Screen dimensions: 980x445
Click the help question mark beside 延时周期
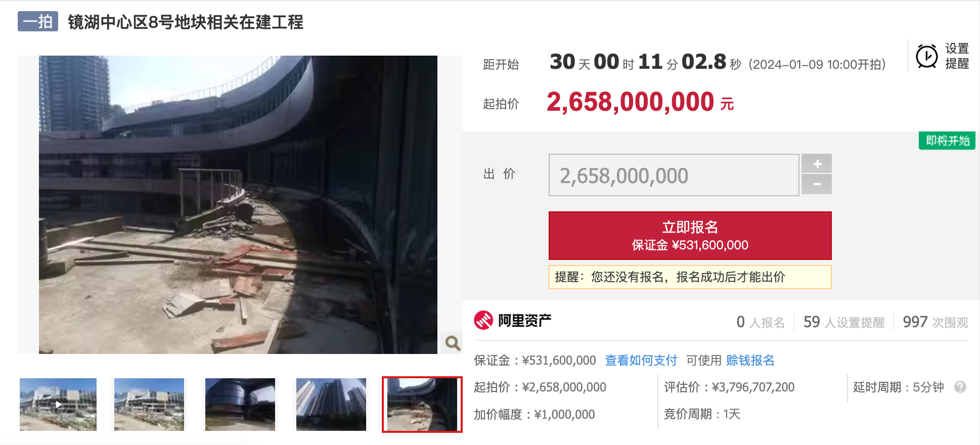[960, 387]
